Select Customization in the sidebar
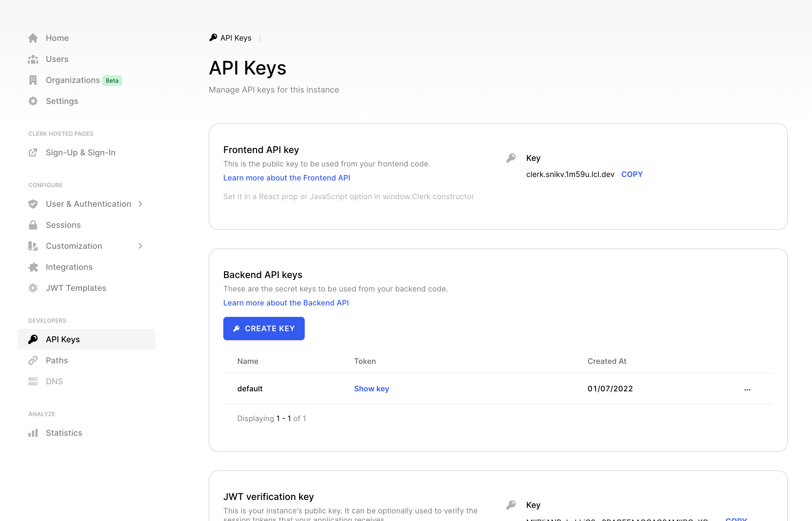The height and width of the screenshot is (521, 812). 74,246
